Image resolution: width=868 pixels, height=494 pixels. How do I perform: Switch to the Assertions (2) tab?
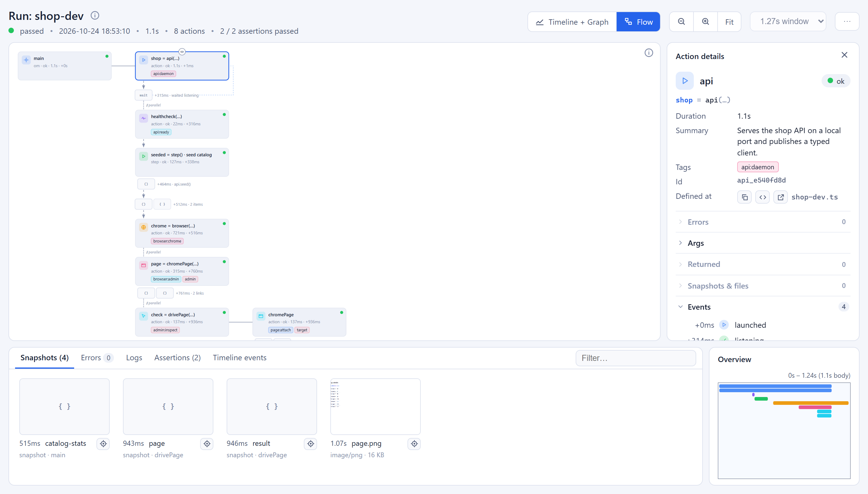177,358
